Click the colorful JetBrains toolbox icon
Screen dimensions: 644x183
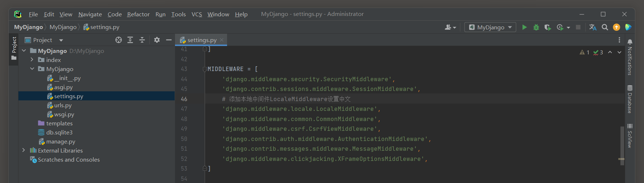628,27
